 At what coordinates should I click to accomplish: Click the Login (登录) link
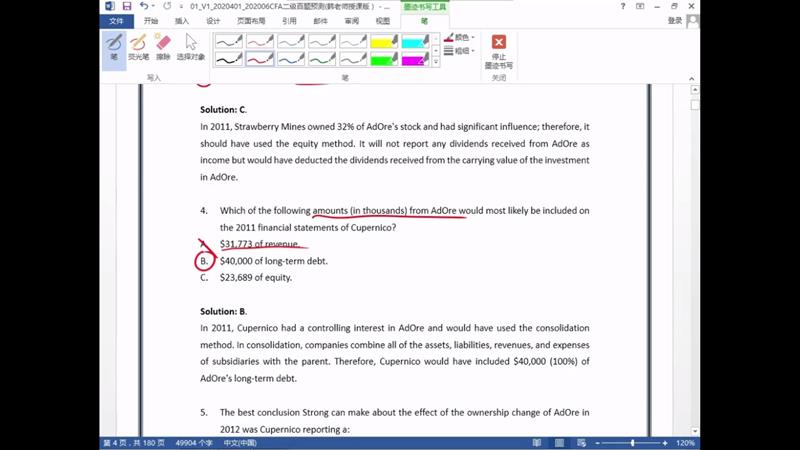coord(675,20)
